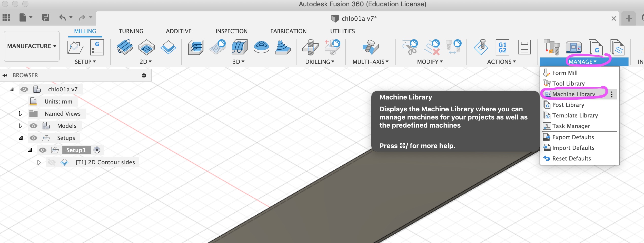The width and height of the screenshot is (644, 243).
Task: Switch to the UTILITIES tab
Action: coord(342,31)
